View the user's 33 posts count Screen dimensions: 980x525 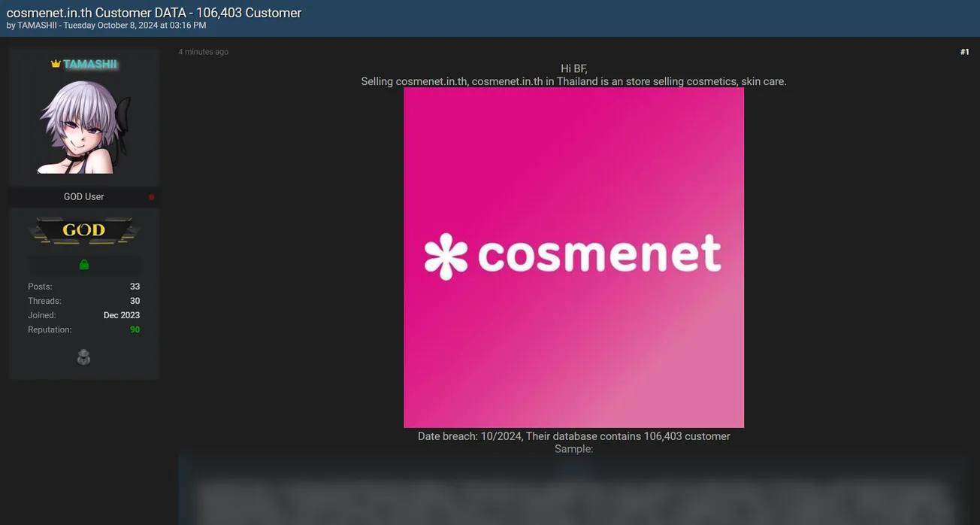(135, 287)
